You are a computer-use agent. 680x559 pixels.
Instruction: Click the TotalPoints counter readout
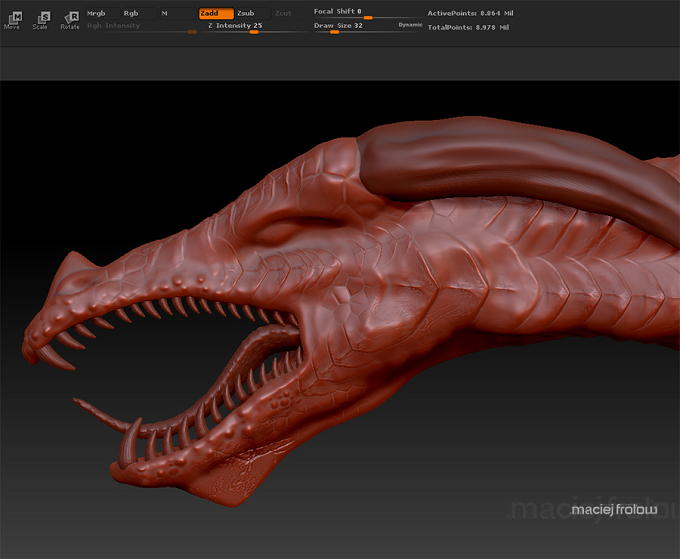click(x=468, y=27)
